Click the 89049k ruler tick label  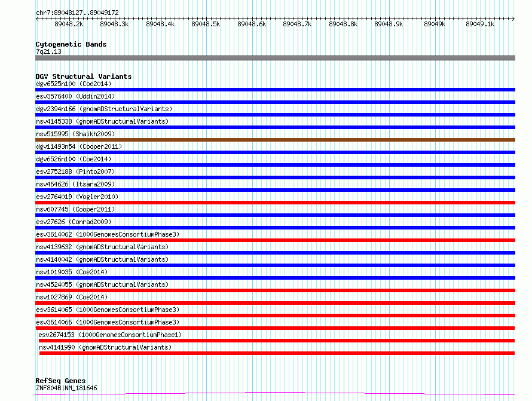coord(435,24)
